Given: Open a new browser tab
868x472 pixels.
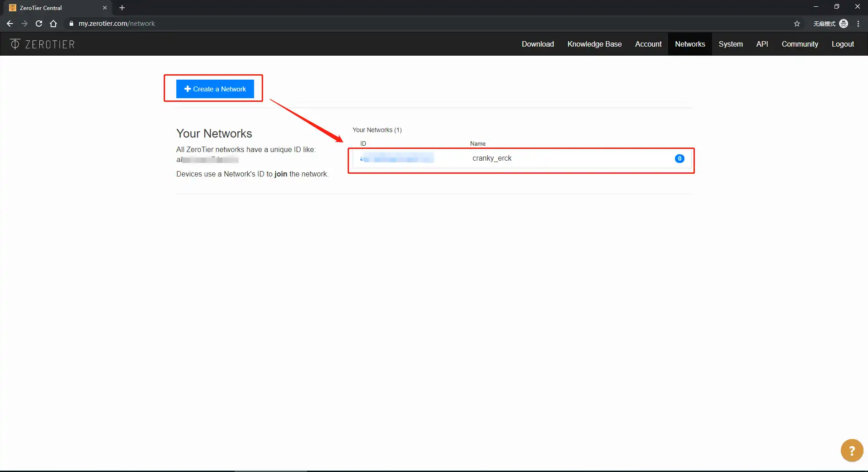Looking at the screenshot, I should [x=122, y=8].
